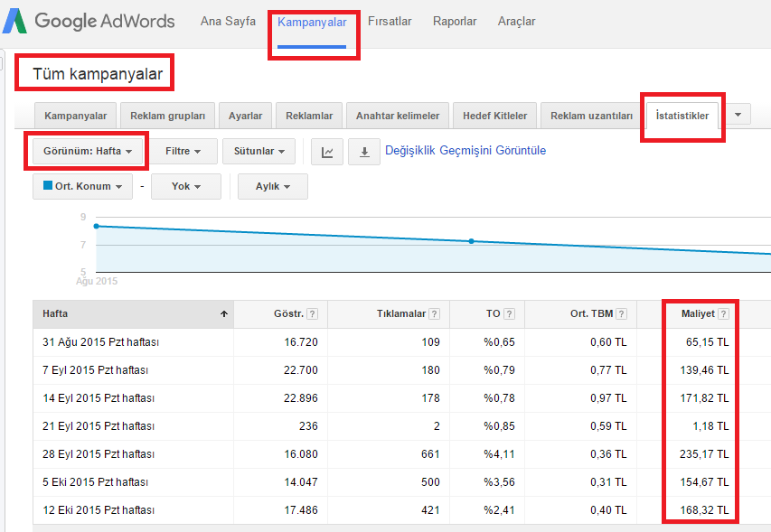This screenshot has height=532, width=771.
Task: Expand the Filtre dropdown
Action: 183,152
